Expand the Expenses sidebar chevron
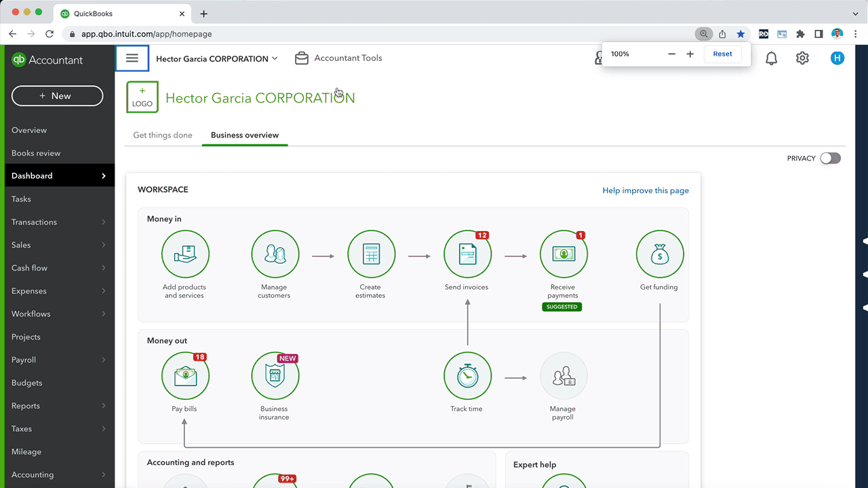 [104, 291]
